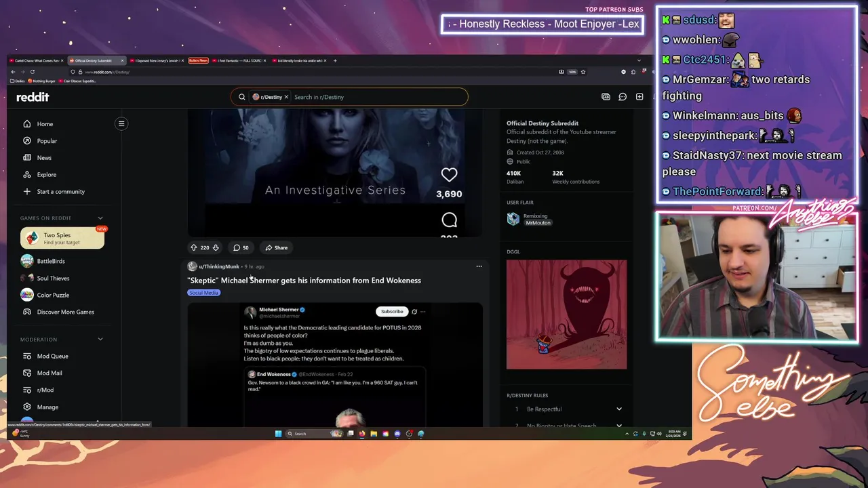Open Dailies bookmark folder

18,81
